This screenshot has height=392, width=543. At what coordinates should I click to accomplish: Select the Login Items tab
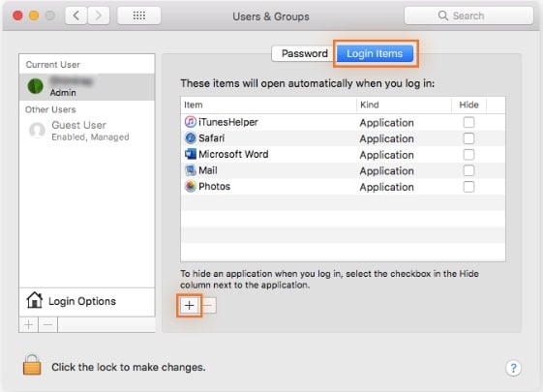coord(375,53)
